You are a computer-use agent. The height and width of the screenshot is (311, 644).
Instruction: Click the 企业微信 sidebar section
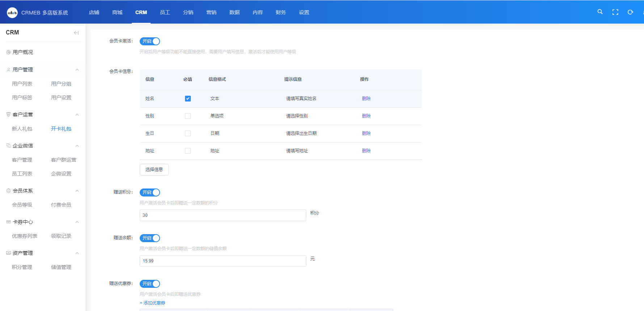click(23, 146)
